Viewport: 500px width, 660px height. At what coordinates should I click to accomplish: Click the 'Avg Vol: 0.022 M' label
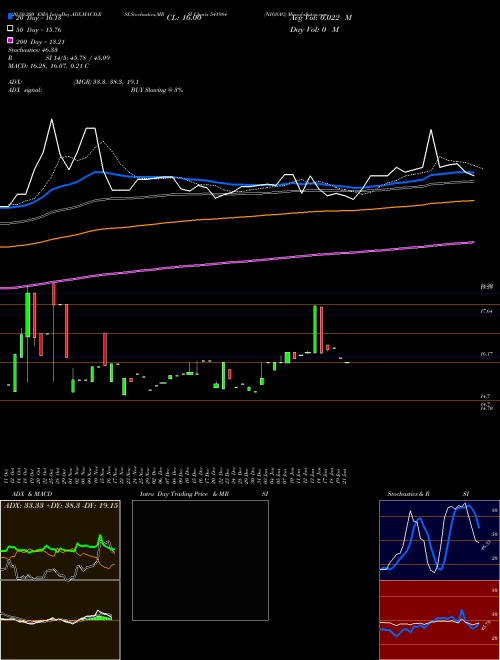tap(321, 18)
